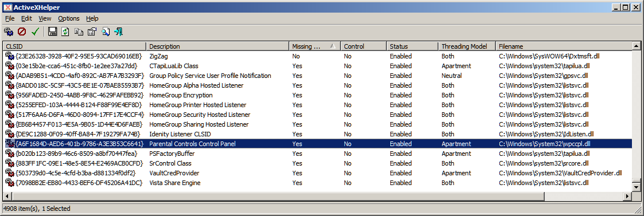The width and height of the screenshot is (644, 216).
Task: Open the View menu
Action: [x=45, y=18]
